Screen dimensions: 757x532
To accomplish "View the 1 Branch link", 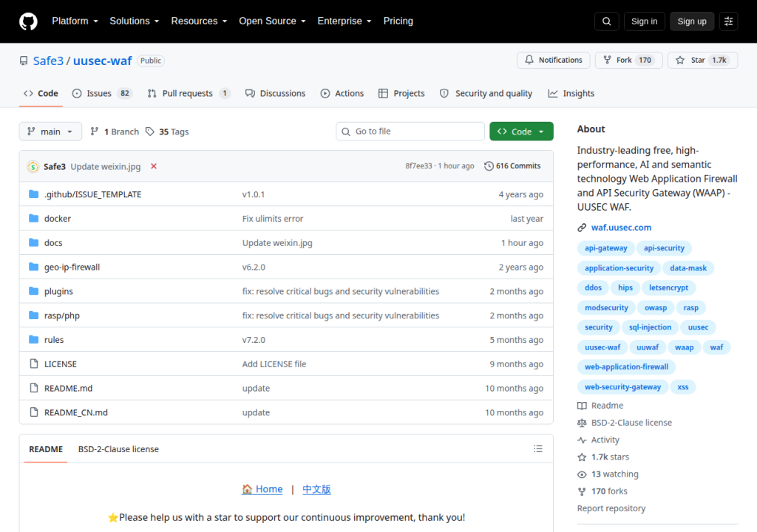I will (x=115, y=132).
